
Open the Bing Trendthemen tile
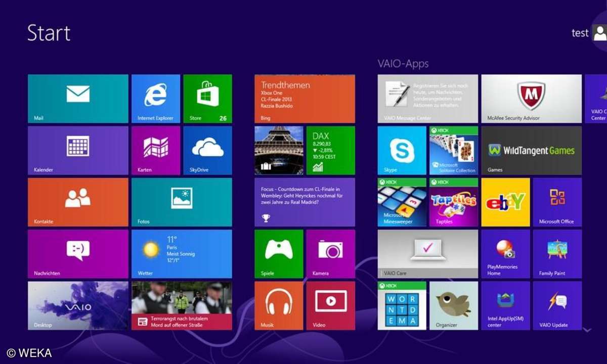pos(305,99)
